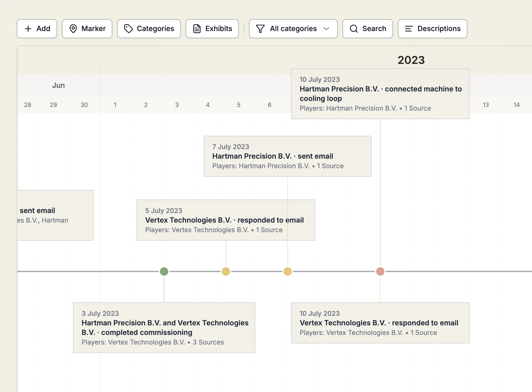The image size is (532, 392).
Task: Click the plus icon on the Add button
Action: pyautogui.click(x=28, y=29)
